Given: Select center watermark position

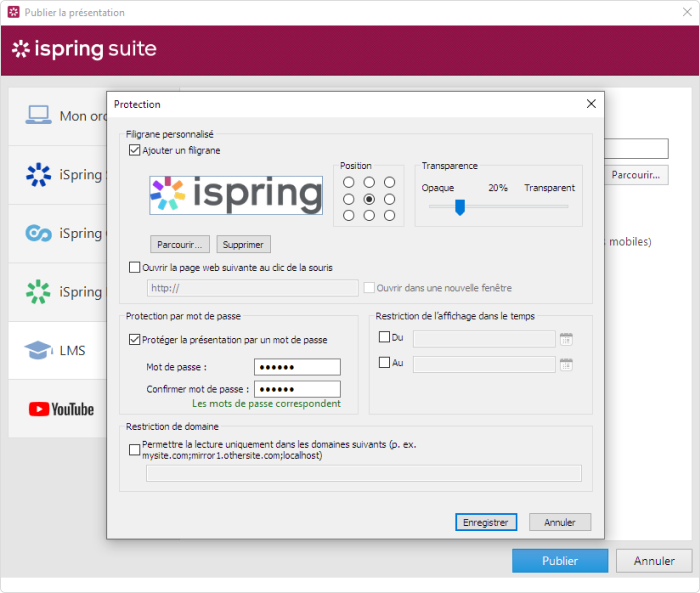Looking at the screenshot, I should (369, 199).
